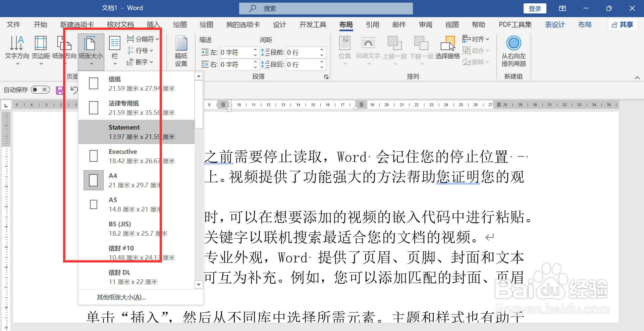Switch to the View (视图) tab

click(452, 25)
